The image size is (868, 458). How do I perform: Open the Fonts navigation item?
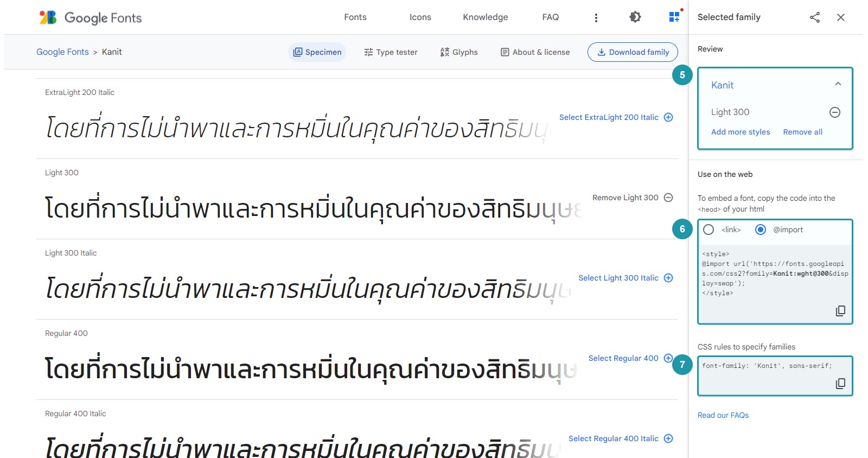(355, 17)
